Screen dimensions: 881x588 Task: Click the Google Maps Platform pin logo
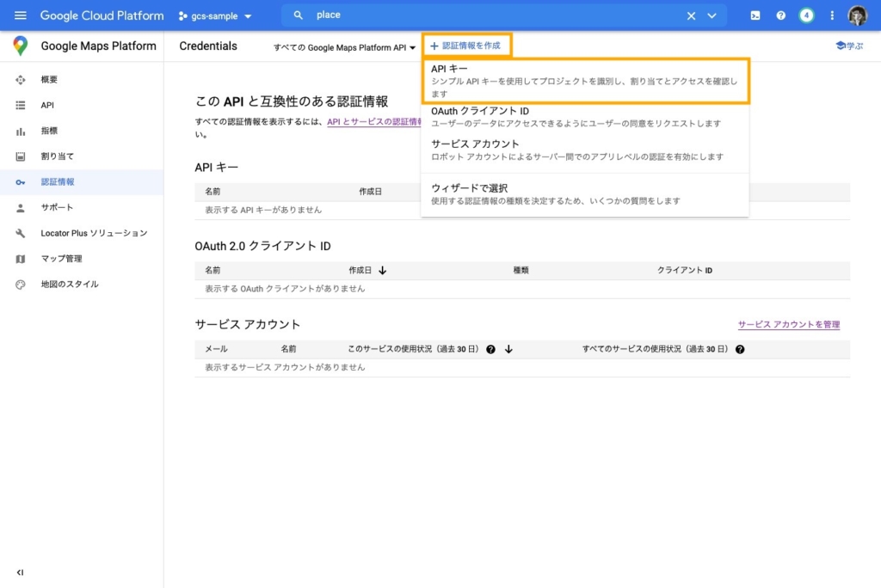pos(21,46)
